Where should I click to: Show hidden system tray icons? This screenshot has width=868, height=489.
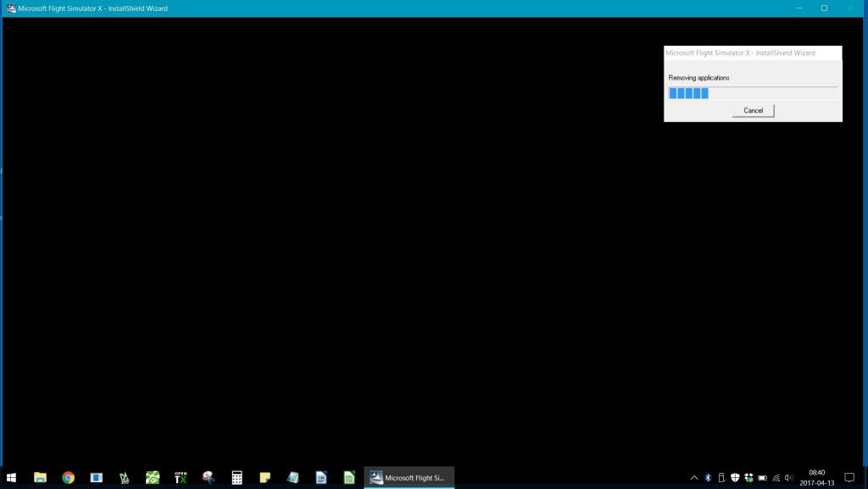tap(693, 478)
